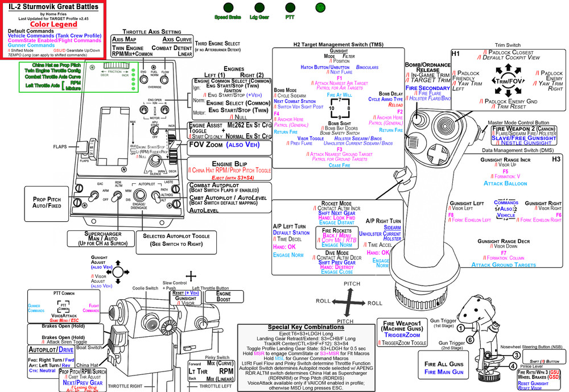Click the Color Legend heading

[x=53, y=24]
